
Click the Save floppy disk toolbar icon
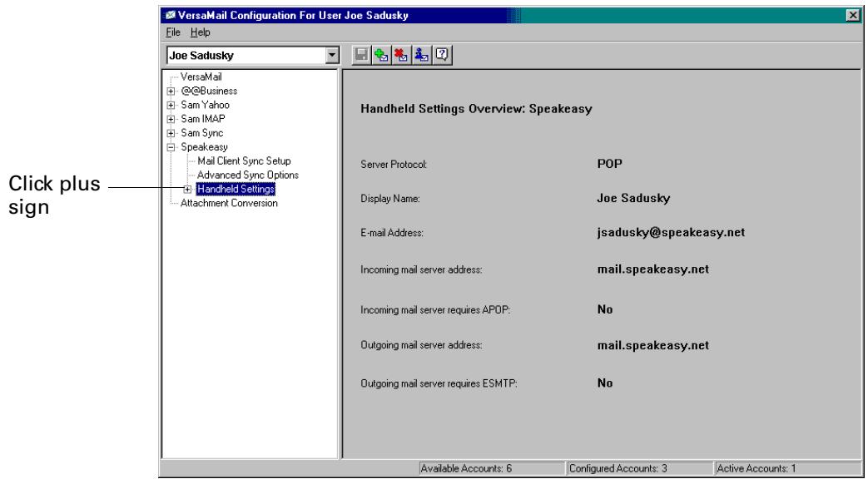(x=361, y=55)
